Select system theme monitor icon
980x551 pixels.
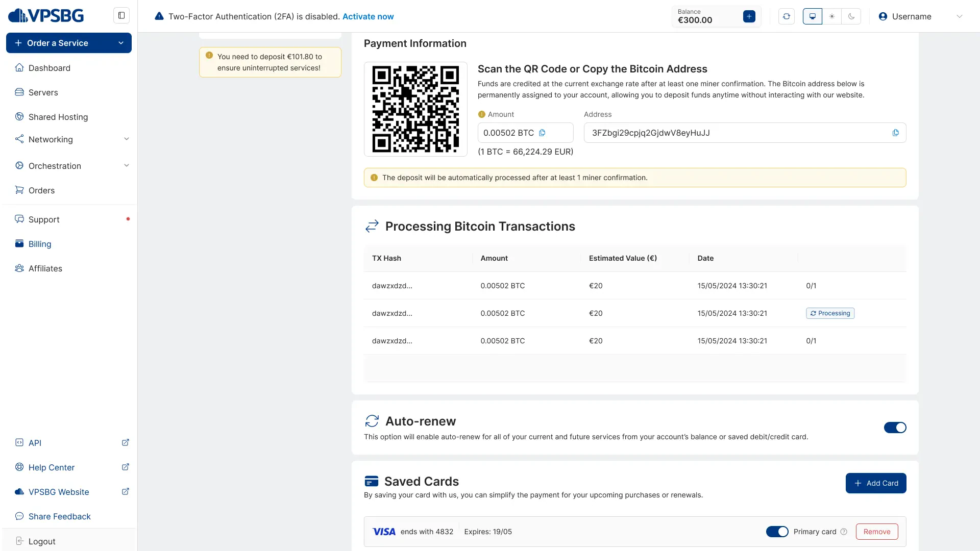pyautogui.click(x=813, y=16)
